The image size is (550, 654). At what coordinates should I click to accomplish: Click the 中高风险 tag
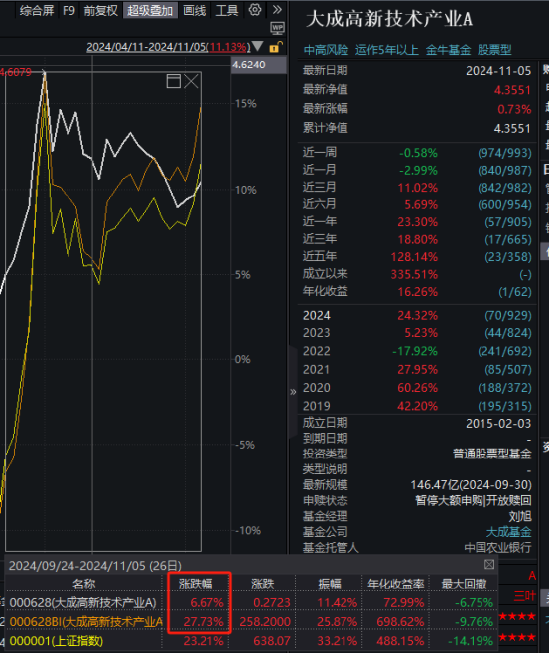[x=326, y=50]
